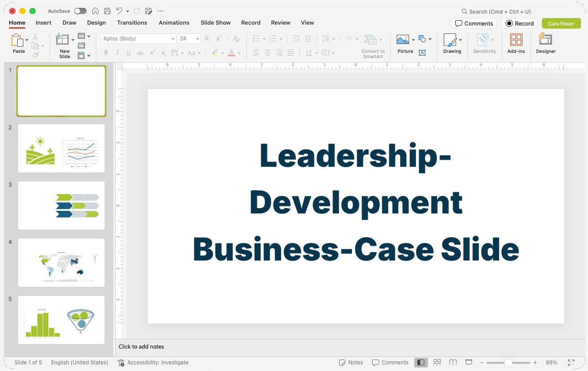Switch to the Insert tab
The width and height of the screenshot is (588, 371).
pyautogui.click(x=44, y=22)
